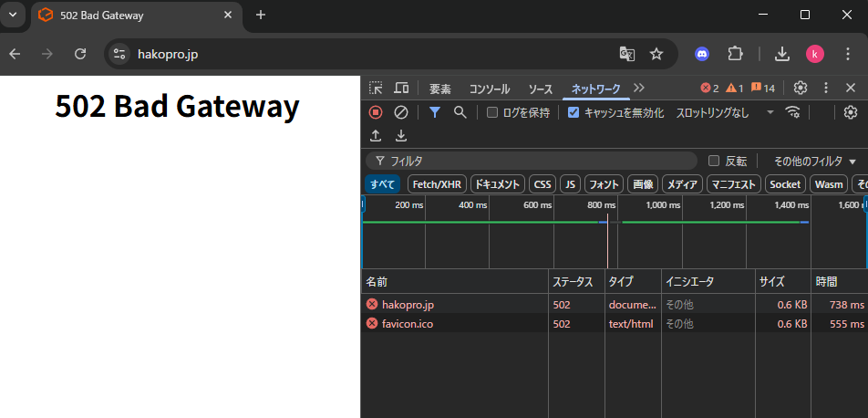View site information icon in address bar

point(119,54)
